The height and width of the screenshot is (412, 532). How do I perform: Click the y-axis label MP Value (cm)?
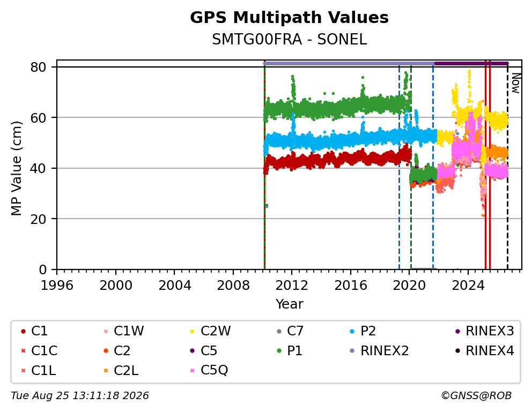click(x=16, y=168)
